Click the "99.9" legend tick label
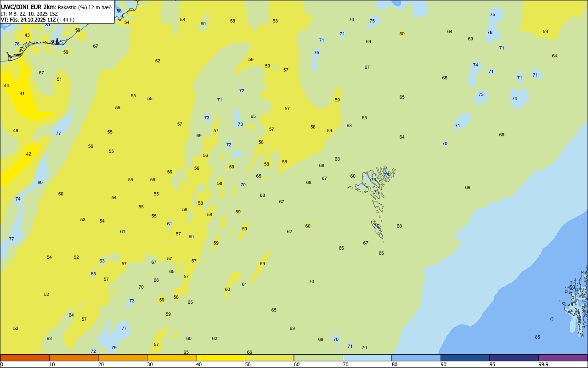Image resolution: width=588 pixels, height=368 pixels. point(543,364)
